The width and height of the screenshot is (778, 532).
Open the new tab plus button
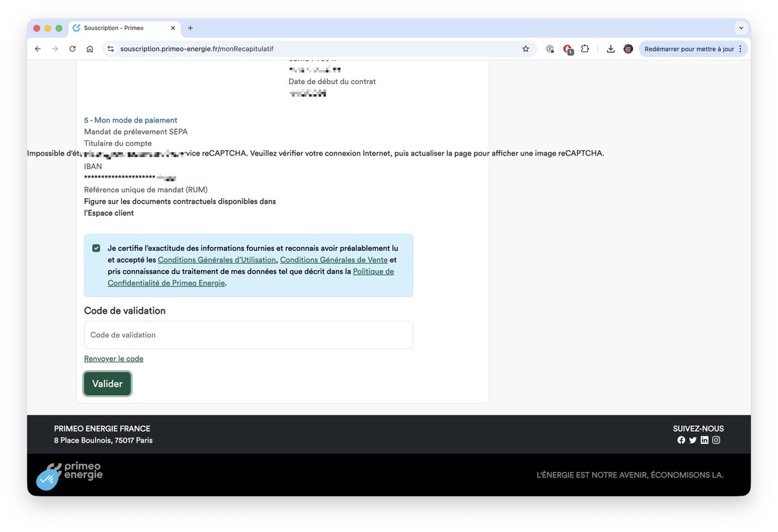pos(191,28)
